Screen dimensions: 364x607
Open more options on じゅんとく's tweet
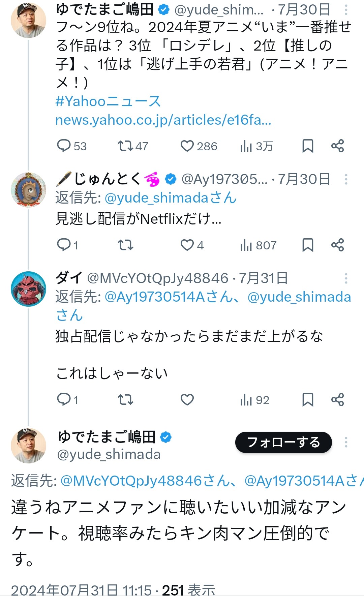346,179
